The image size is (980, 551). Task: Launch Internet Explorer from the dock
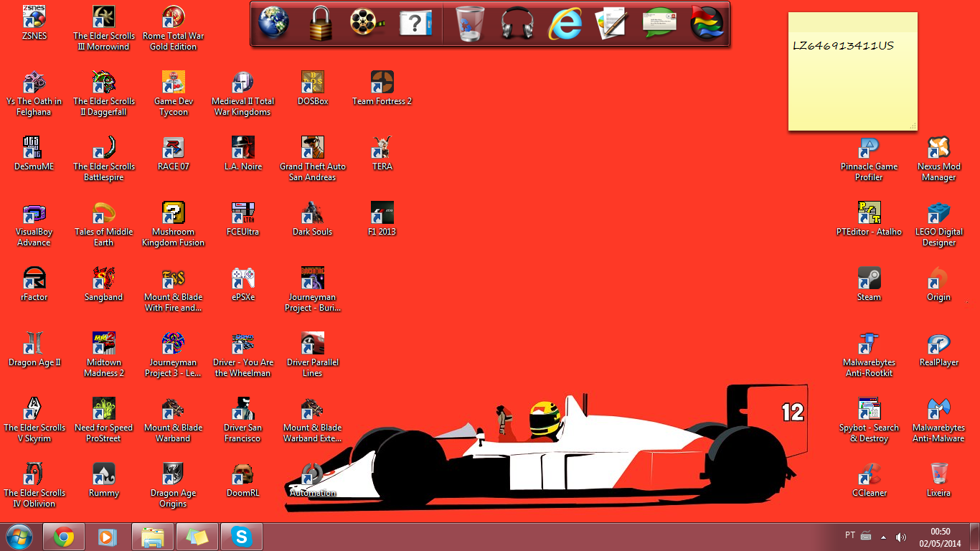coord(565,24)
